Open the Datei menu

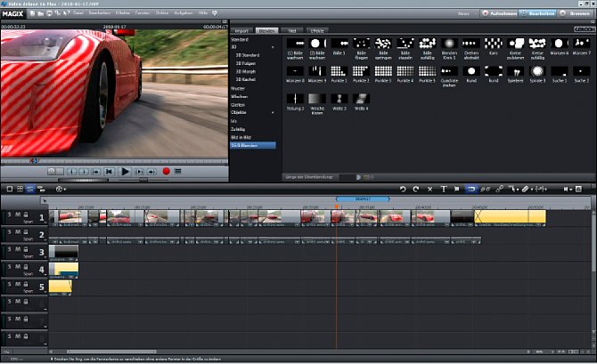pyautogui.click(x=78, y=13)
